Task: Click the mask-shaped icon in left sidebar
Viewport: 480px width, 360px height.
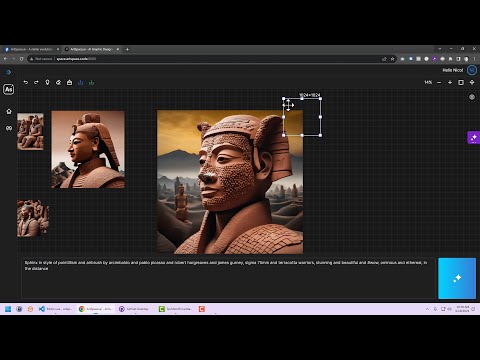Action: [9, 128]
